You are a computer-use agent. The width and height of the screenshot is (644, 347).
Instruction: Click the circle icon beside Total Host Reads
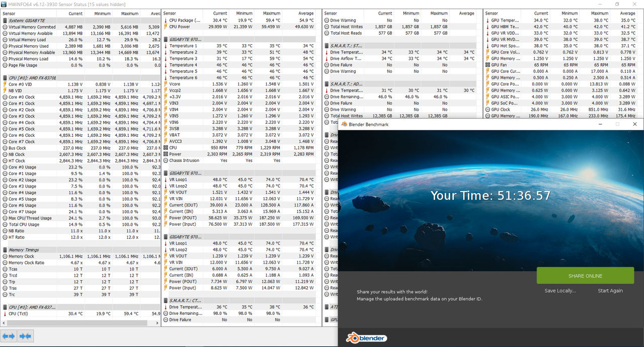[327, 33]
